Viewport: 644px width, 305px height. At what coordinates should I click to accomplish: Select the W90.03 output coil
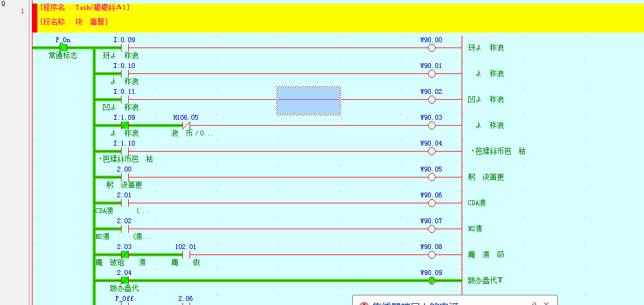pos(432,125)
